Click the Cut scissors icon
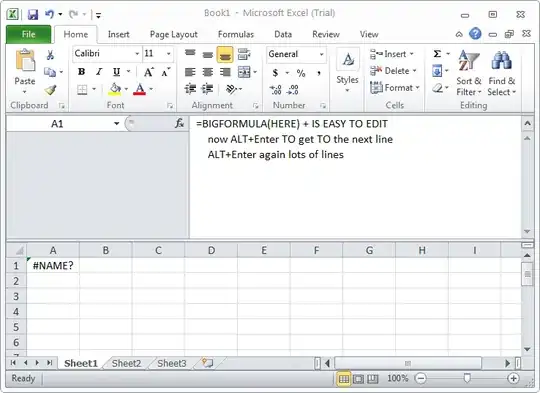Viewport: 540px width, 393px height. coord(50,55)
